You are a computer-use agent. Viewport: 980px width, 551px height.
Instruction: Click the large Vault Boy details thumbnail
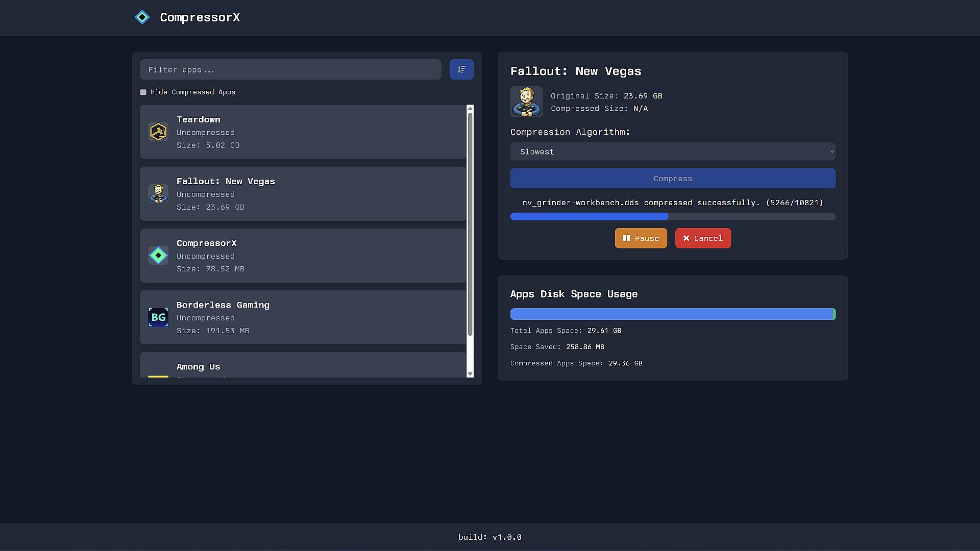(x=526, y=102)
